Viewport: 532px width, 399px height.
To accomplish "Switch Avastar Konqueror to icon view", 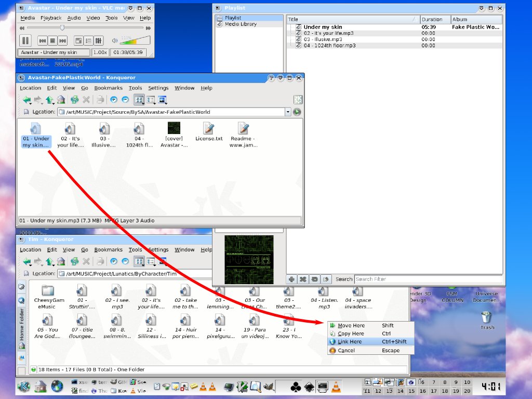I will (x=139, y=100).
